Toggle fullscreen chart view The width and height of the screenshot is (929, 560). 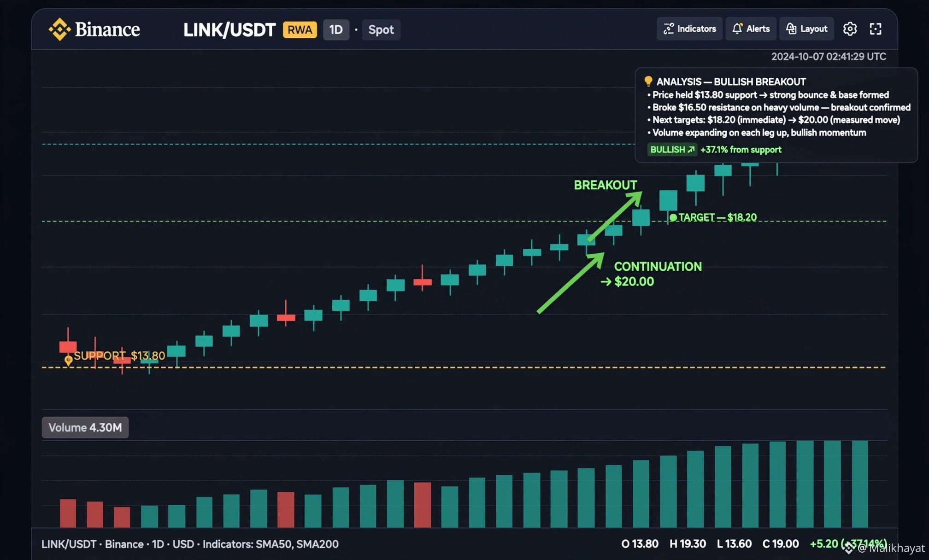coord(876,29)
